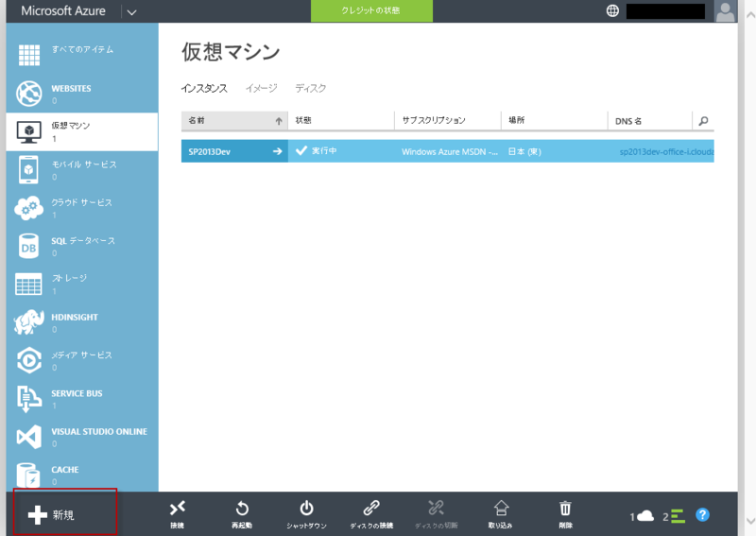Click the Capture (取り込み) icon
This screenshot has width=756, height=536.
501,508
